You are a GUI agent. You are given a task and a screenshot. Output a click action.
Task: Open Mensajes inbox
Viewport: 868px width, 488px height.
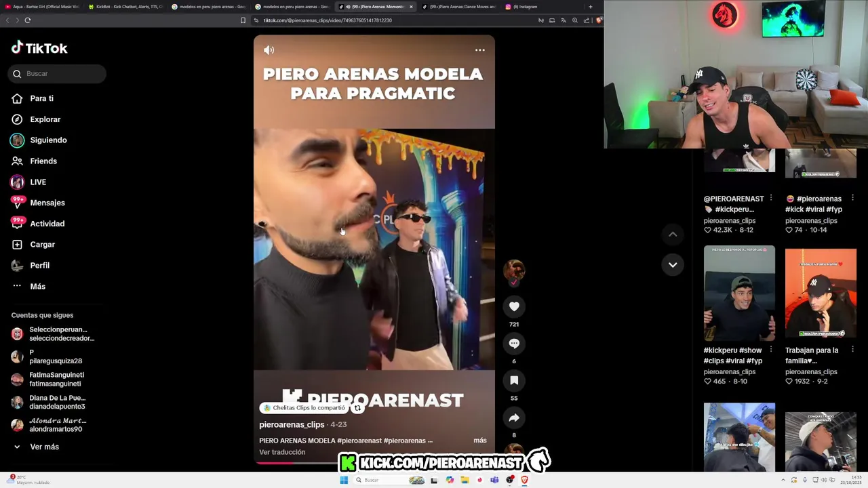click(x=47, y=203)
